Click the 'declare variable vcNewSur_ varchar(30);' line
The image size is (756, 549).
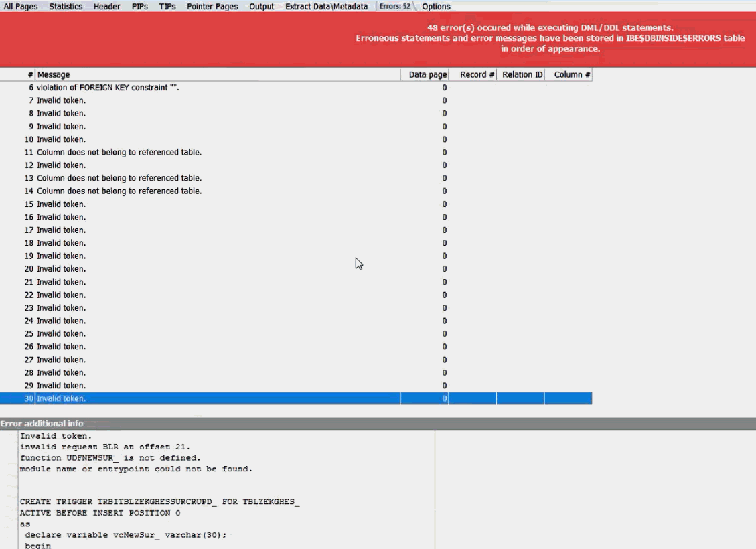pos(125,535)
